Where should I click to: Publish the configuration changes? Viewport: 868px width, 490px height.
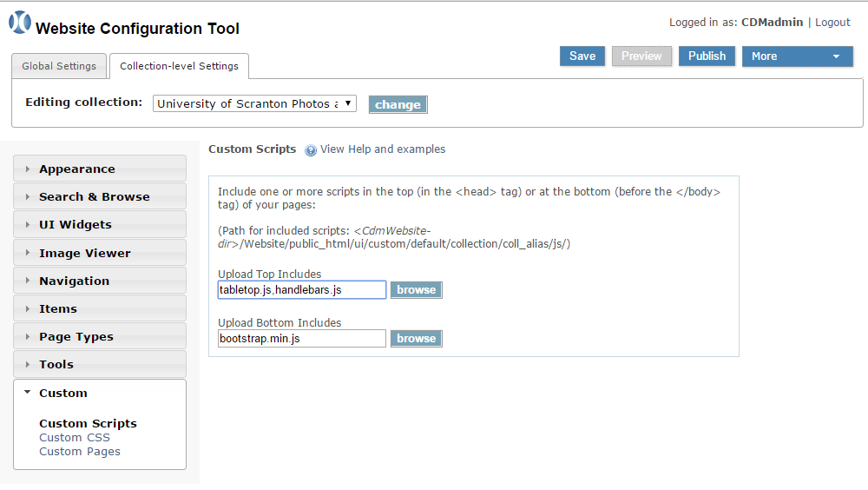[x=707, y=56]
